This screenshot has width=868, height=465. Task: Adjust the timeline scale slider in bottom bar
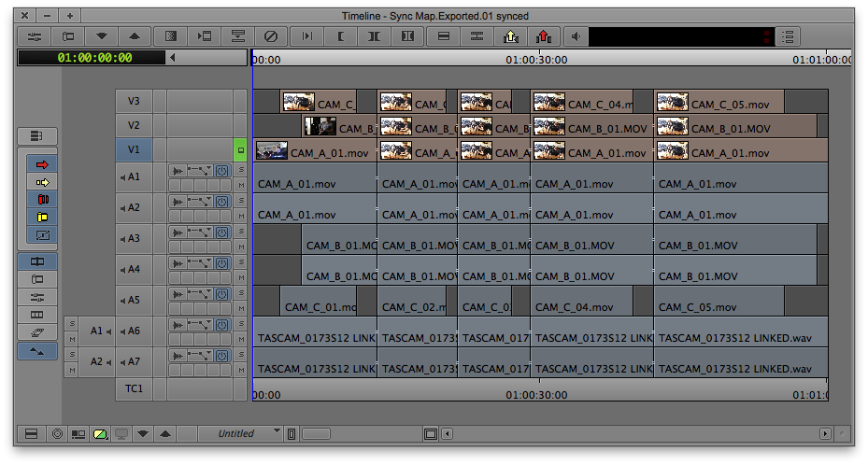pos(316,434)
